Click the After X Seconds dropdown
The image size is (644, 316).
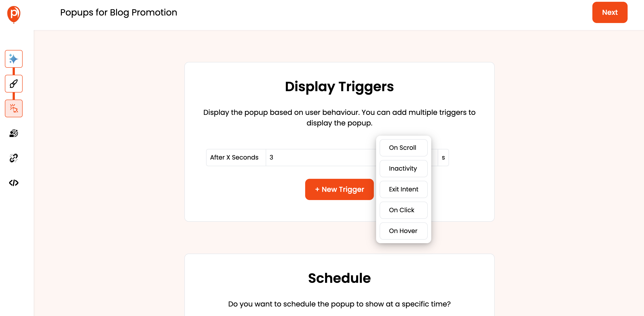(x=234, y=157)
